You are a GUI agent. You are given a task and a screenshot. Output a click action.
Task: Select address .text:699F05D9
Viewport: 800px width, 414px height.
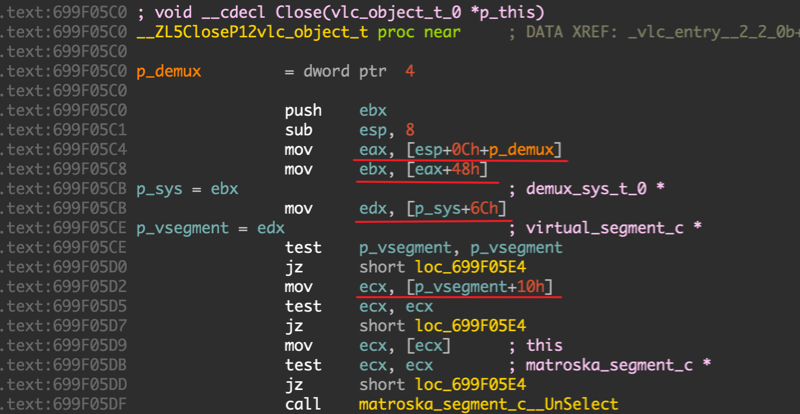[x=63, y=346]
